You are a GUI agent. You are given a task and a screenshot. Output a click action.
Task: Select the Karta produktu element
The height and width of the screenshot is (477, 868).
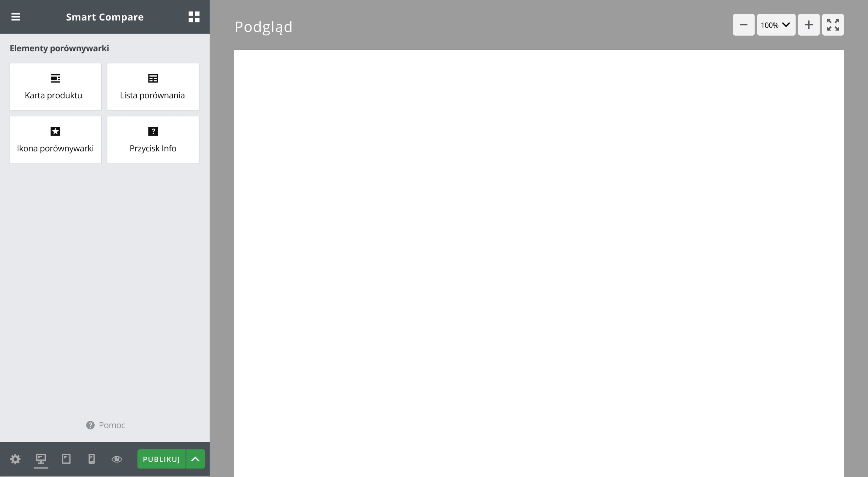(x=55, y=87)
